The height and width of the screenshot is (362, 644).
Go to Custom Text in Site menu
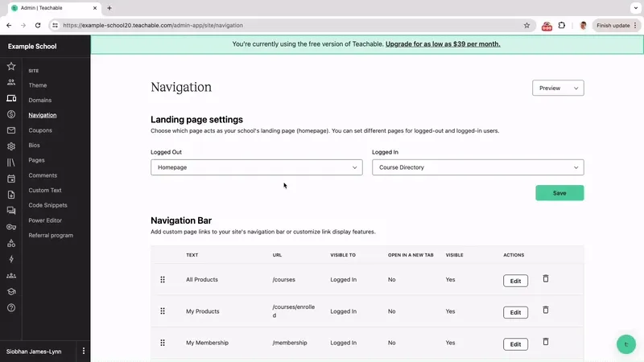click(45, 190)
